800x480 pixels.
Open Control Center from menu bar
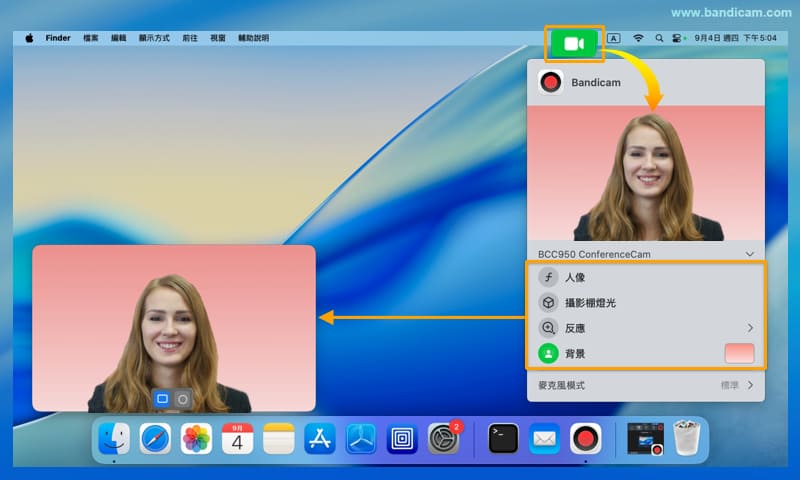click(x=678, y=38)
